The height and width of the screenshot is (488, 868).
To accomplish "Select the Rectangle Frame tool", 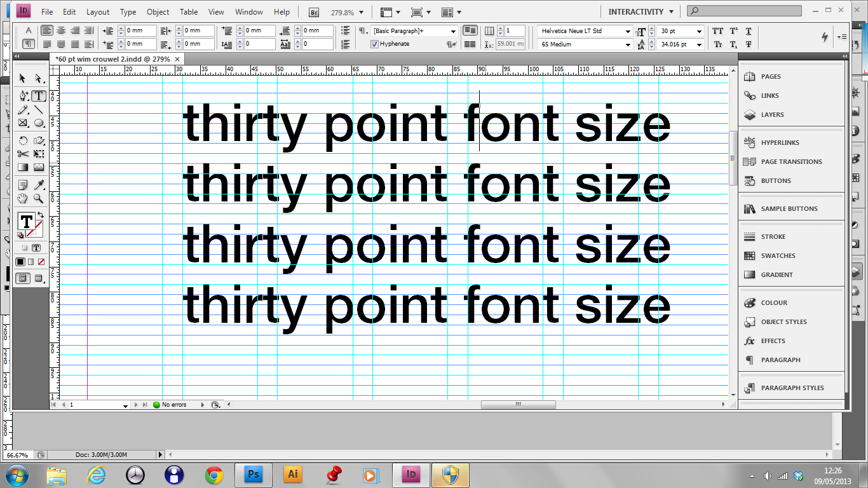I will pos(23,123).
